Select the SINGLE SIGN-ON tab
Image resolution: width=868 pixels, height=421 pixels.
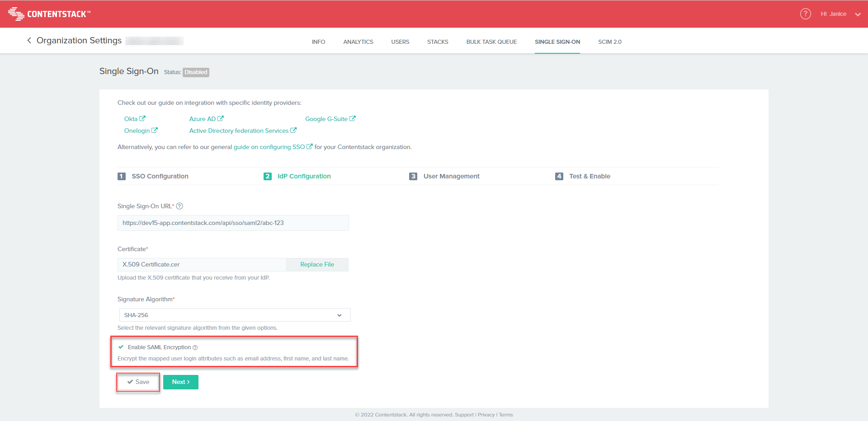coord(557,42)
